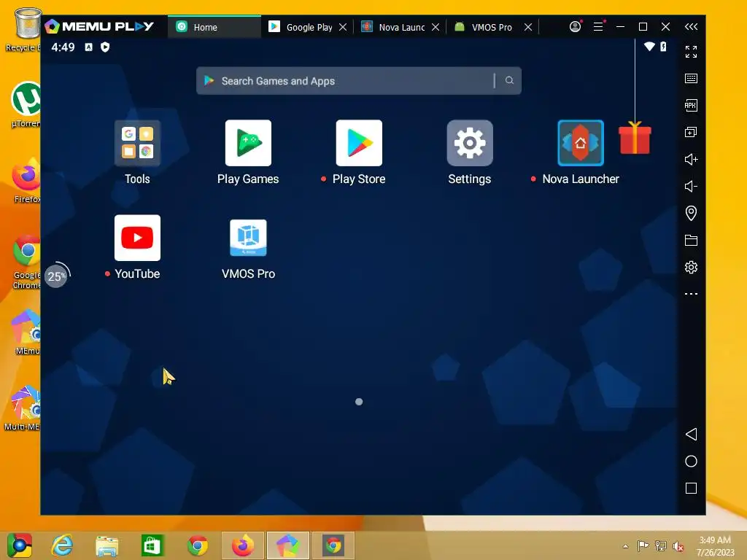Open the MEmu account profile icon
Image resolution: width=747 pixels, height=560 pixels.
click(x=576, y=26)
